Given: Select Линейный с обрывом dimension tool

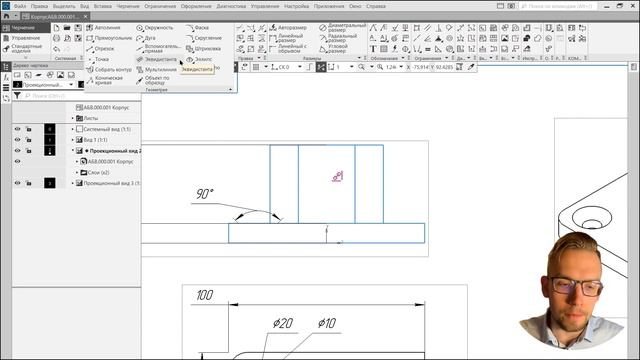Looking at the screenshot, I should 288,49.
